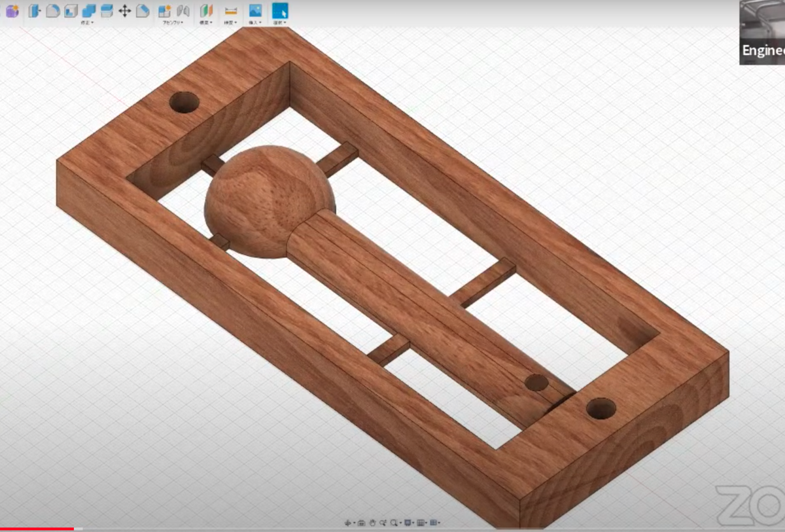Image resolution: width=785 pixels, height=532 pixels.
Task: Expand the Grid and Snaps dropdown arrow
Action: click(426, 523)
